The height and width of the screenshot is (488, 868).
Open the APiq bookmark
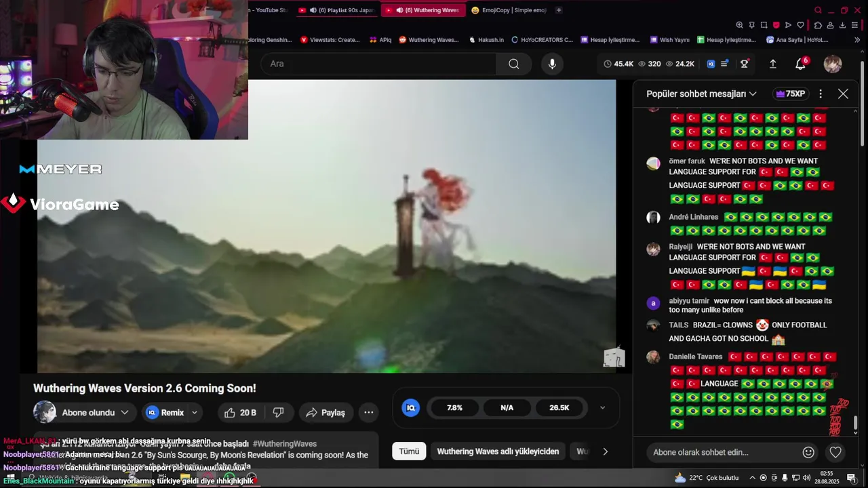(x=380, y=40)
